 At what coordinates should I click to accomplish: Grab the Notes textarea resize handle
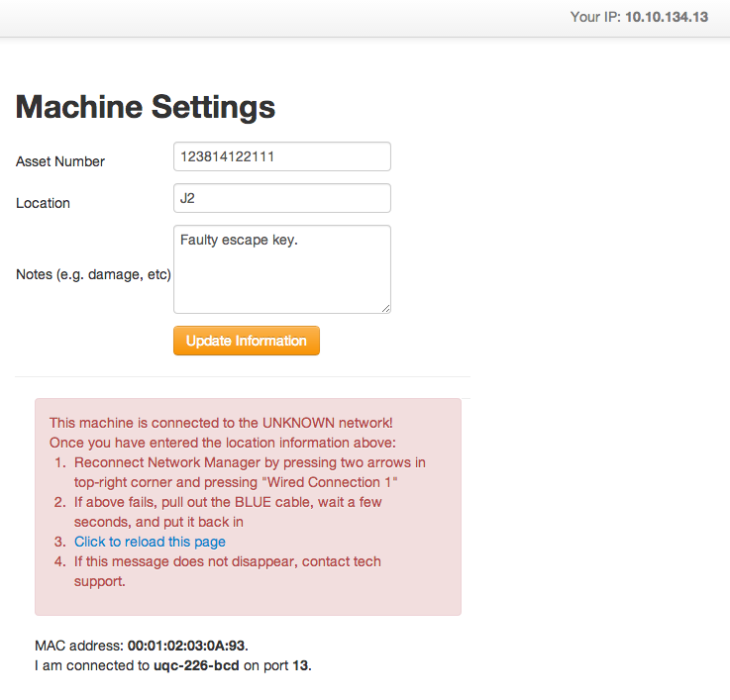(386, 309)
